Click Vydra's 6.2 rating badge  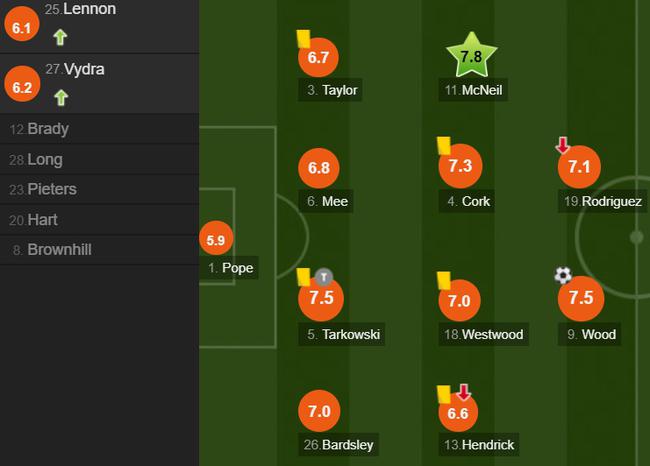coord(22,84)
